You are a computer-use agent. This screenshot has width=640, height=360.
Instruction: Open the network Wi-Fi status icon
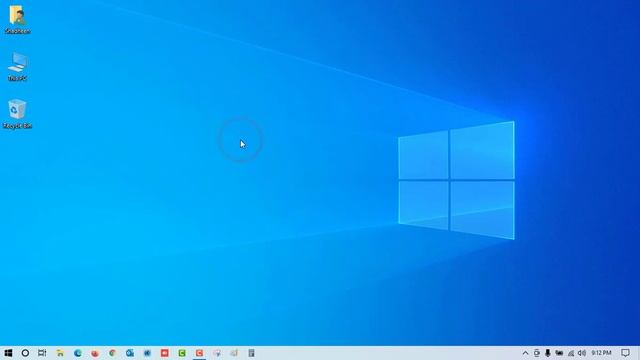click(571, 353)
